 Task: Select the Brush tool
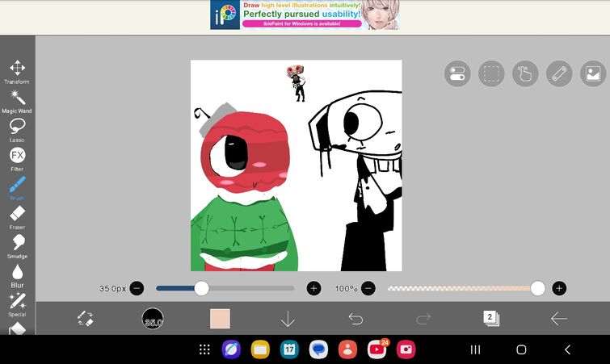[x=17, y=188]
